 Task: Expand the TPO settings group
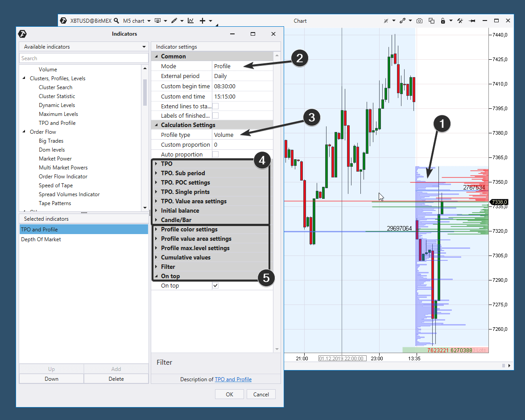(157, 164)
